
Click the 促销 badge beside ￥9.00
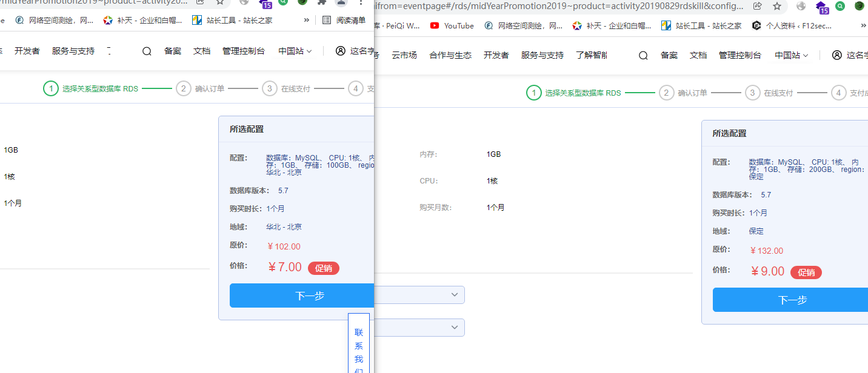click(806, 272)
